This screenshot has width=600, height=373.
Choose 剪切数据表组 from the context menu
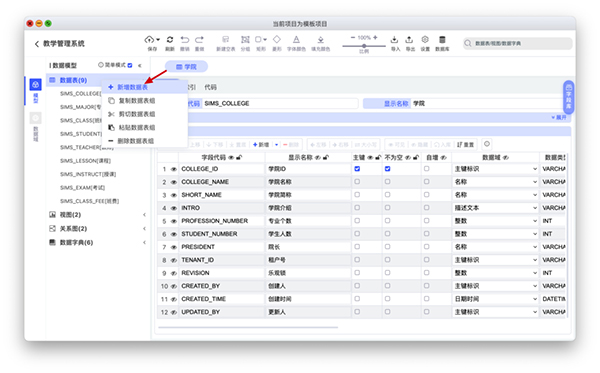pos(145,114)
